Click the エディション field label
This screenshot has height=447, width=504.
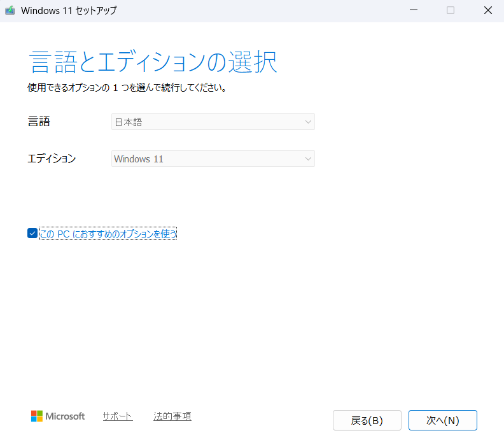point(52,159)
